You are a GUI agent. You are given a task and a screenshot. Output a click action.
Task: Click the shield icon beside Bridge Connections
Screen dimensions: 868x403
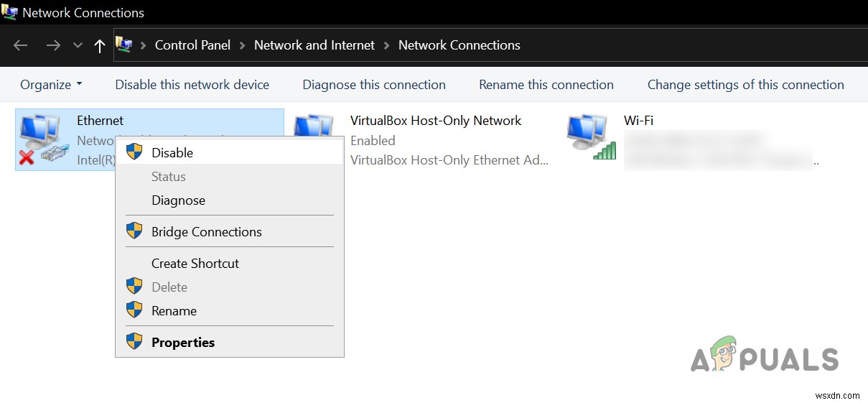coord(134,231)
